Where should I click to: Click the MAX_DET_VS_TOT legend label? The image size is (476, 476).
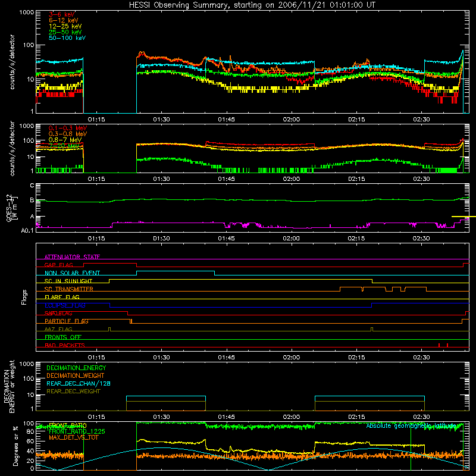pyautogui.click(x=74, y=437)
